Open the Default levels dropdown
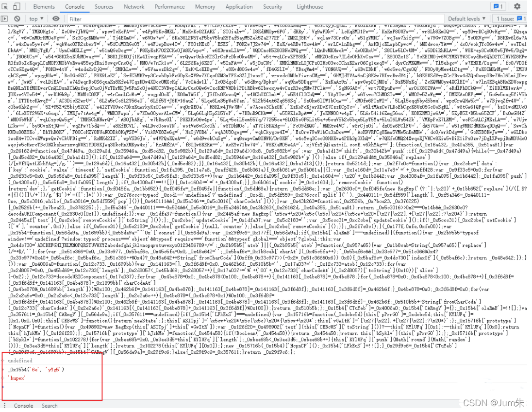 tap(466, 18)
